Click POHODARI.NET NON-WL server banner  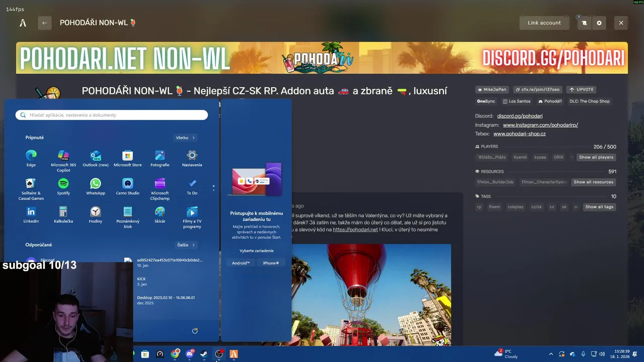[322, 58]
